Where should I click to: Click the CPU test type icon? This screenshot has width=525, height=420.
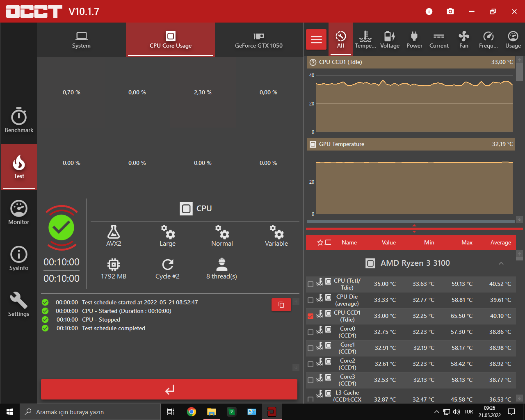186,208
